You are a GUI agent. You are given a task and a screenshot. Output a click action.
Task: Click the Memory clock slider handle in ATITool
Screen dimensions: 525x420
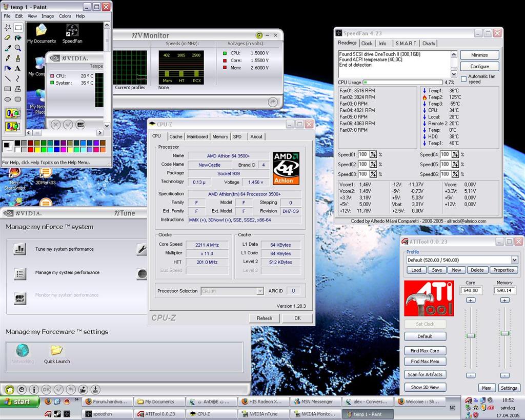point(504,333)
